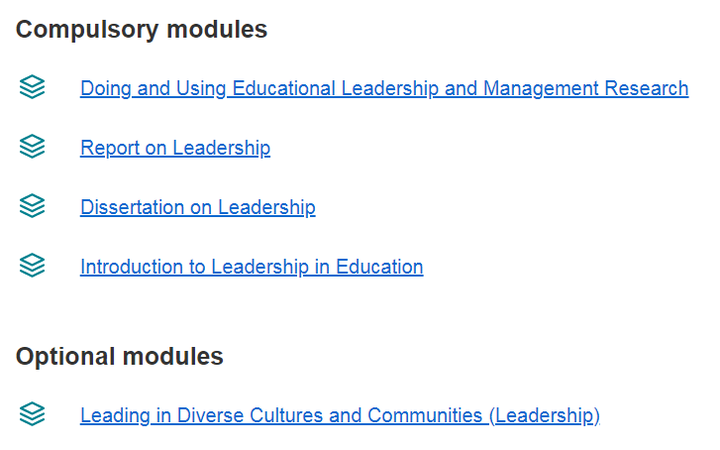
Task: Open Doing and Using Educational Leadership and Management Research
Action: tap(384, 89)
